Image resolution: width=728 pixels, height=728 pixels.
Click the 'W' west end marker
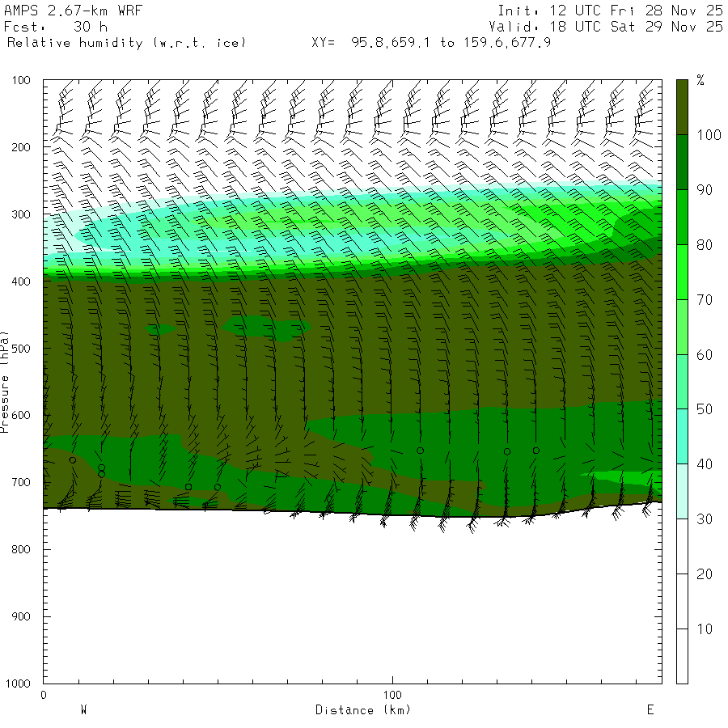point(83,710)
